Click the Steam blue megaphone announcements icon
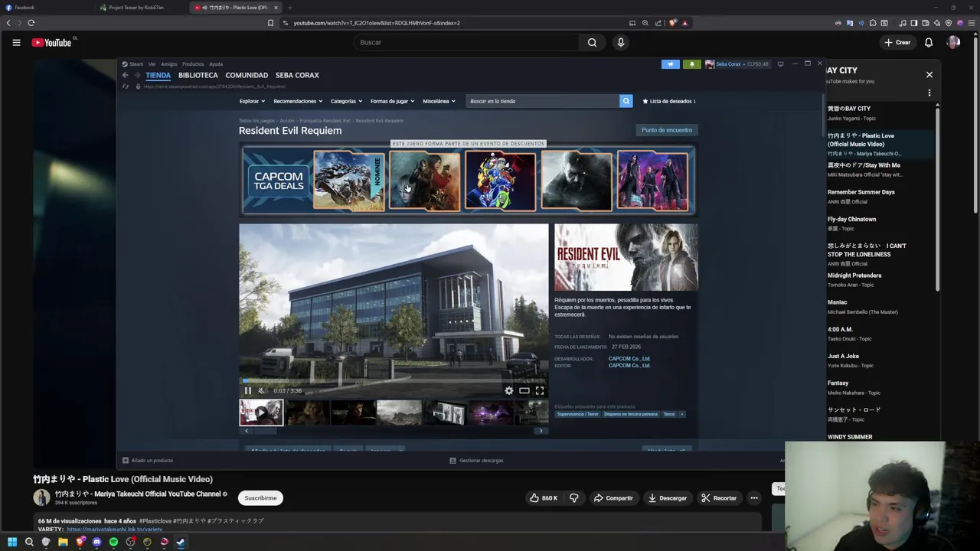 [x=670, y=64]
